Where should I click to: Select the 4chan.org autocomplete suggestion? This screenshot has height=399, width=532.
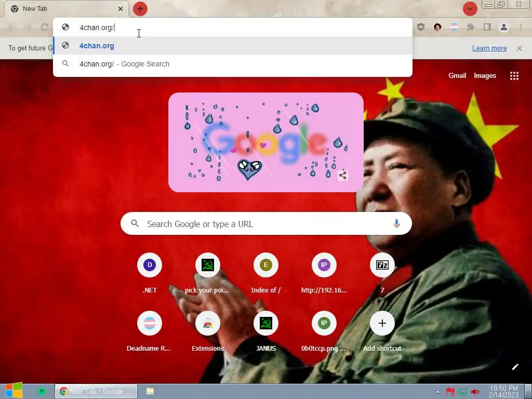tap(233, 46)
